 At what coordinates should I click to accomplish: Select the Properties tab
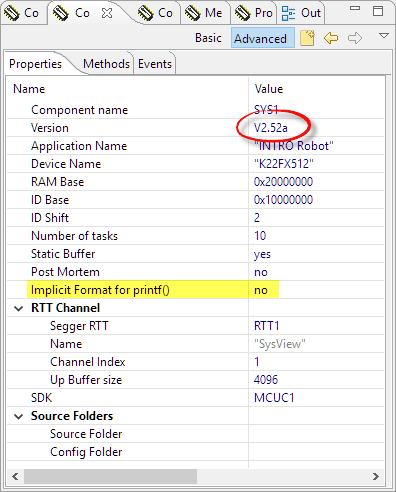click(35, 64)
